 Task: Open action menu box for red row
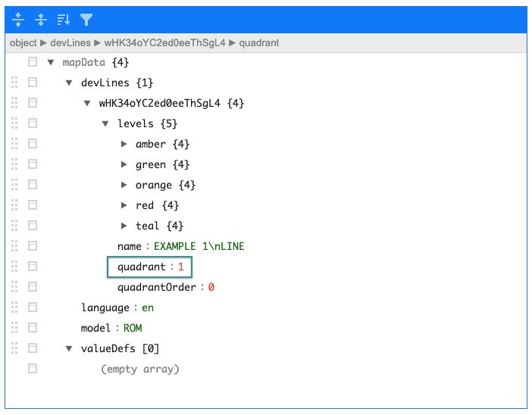[x=33, y=204]
